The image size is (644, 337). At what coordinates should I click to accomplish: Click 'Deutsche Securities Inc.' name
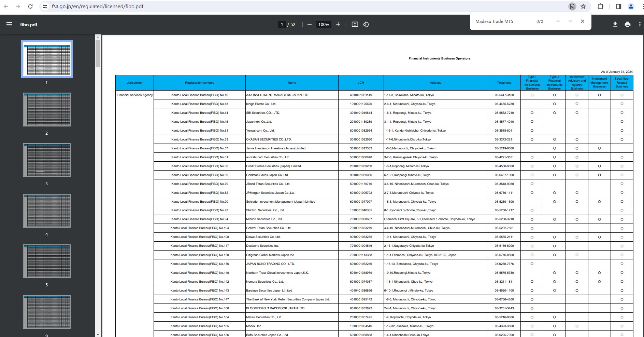[262, 246]
